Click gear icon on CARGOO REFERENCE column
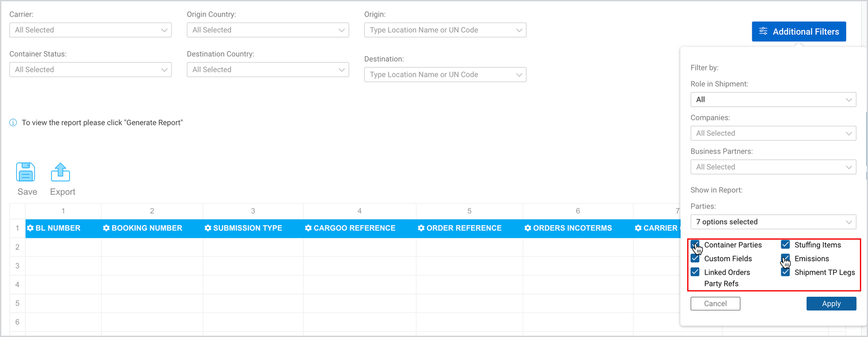Screen dimensions: 868x337 coord(308,228)
